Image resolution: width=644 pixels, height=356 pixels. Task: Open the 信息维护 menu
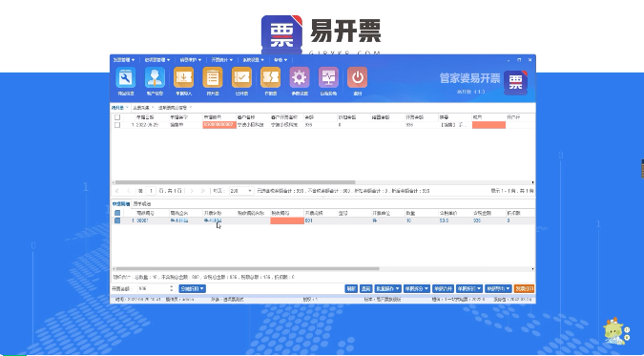coord(191,60)
